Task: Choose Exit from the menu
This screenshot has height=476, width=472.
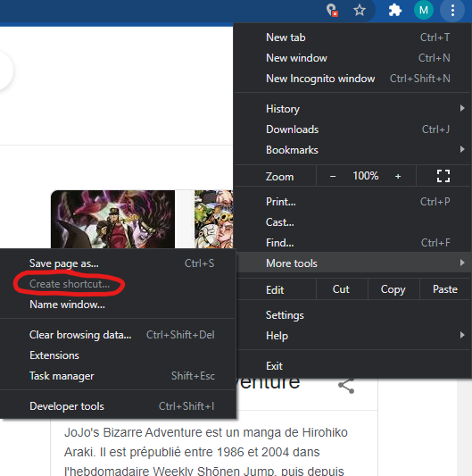Action: coord(352,366)
